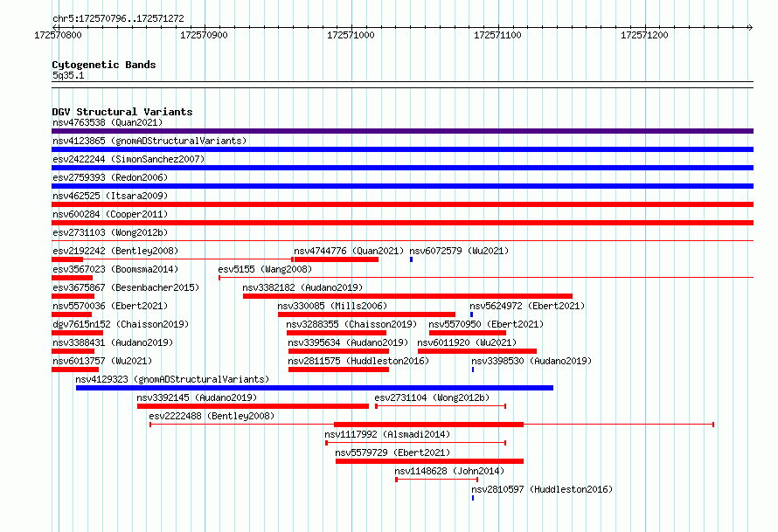Open nsv2811575 (Huddleston2016) label
The height and width of the screenshot is (532, 778).
click(358, 361)
